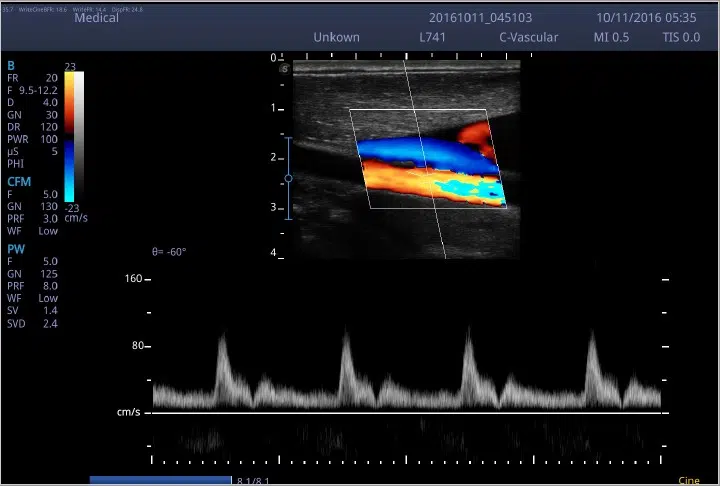Click the PW WF Low wall filter value
Image resolution: width=720 pixels, height=486 pixels.
coord(48,298)
